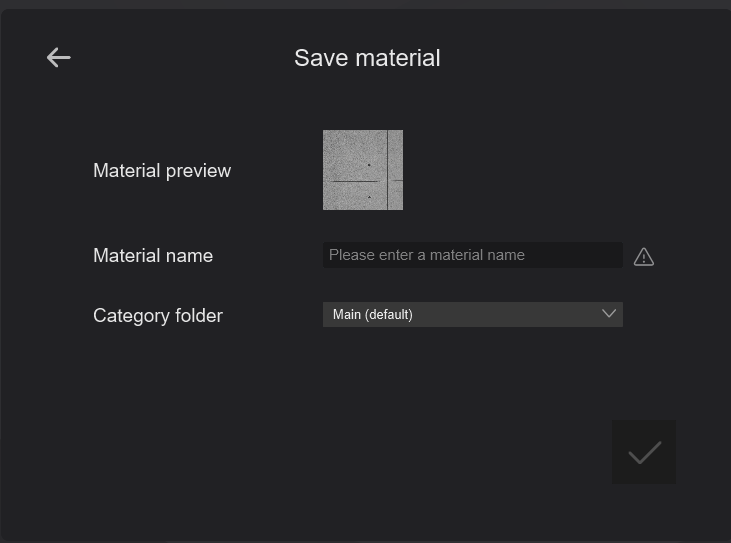This screenshot has width=731, height=543.
Task: Click the 'Save material' dialog title
Action: [x=367, y=58]
